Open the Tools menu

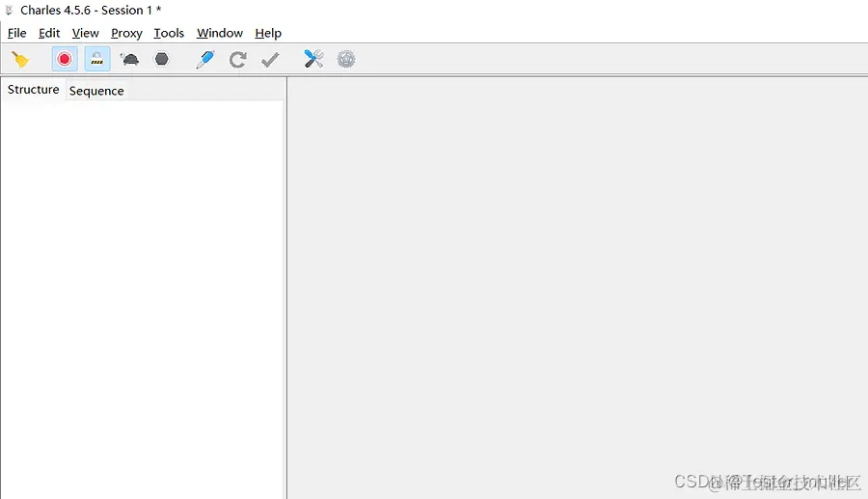tap(169, 33)
